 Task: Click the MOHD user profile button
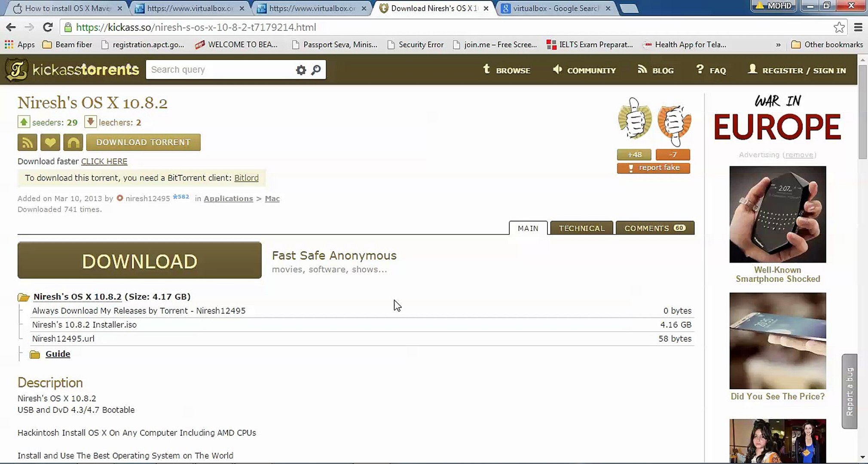(774, 6)
